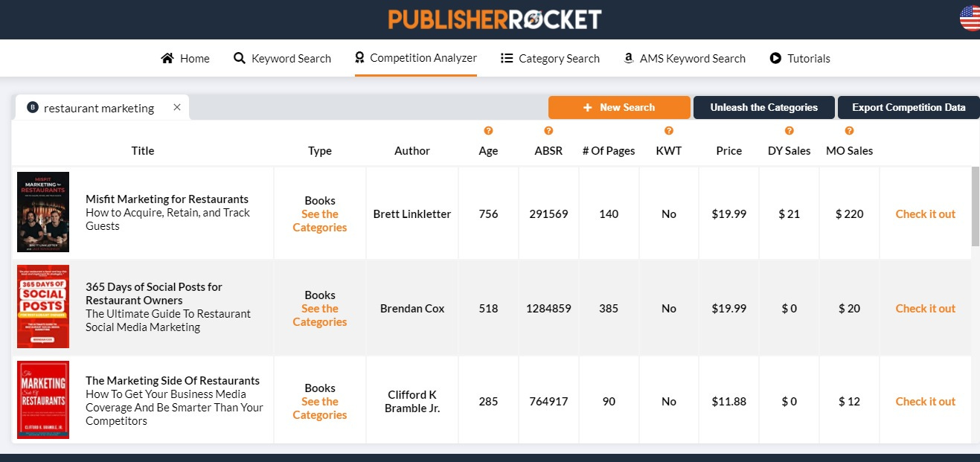
Task: See the Categories for Marketing Side book
Action: (x=320, y=408)
